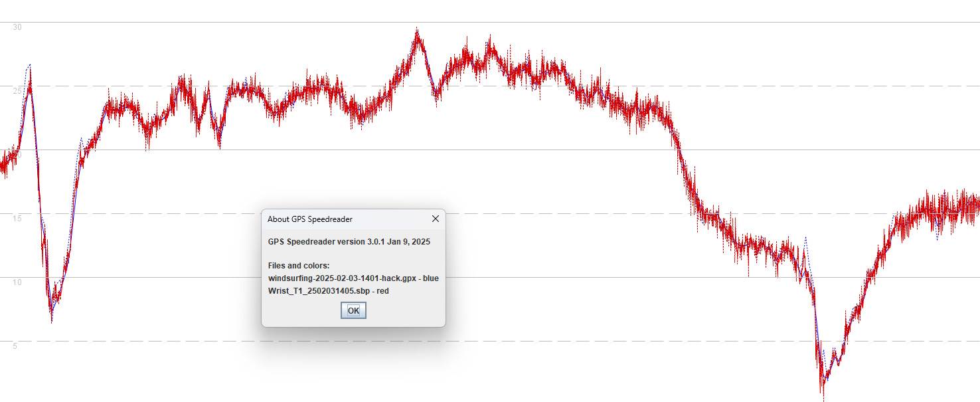
Task: Close the About GPS Speedreader dialog
Action: coord(435,219)
